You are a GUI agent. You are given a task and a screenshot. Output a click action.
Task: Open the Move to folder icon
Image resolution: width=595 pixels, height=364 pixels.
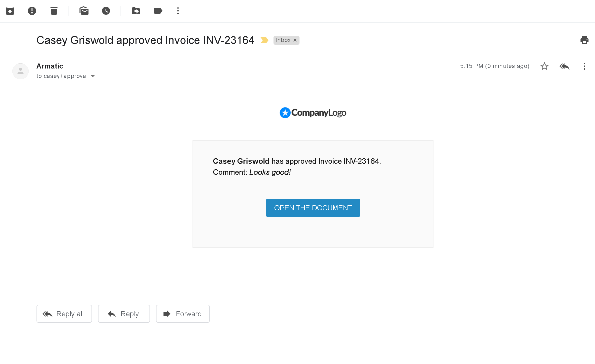pyautogui.click(x=136, y=11)
